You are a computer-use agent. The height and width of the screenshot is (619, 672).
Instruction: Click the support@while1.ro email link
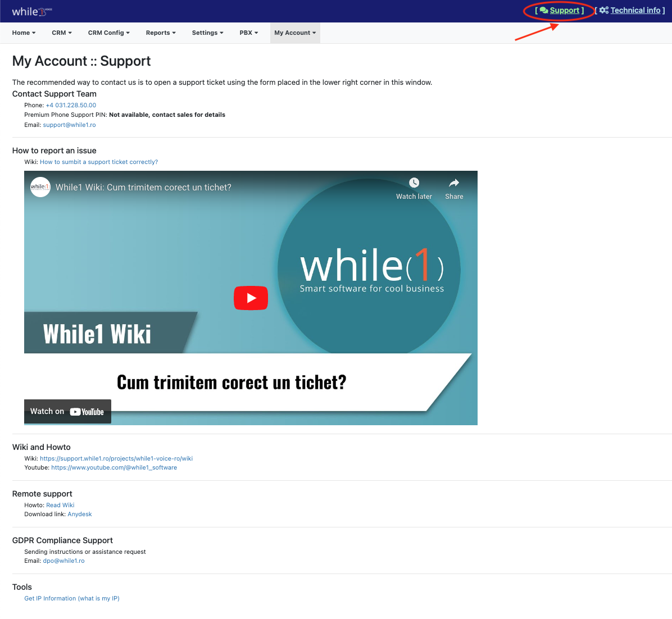click(69, 125)
